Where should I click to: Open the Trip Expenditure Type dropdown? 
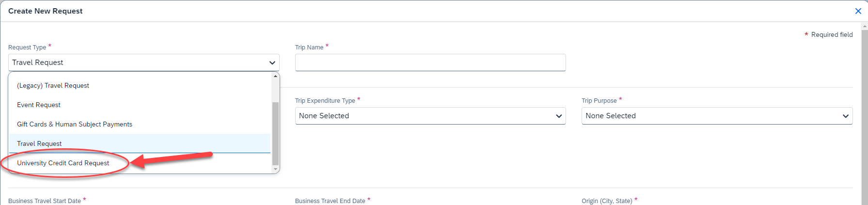point(430,116)
